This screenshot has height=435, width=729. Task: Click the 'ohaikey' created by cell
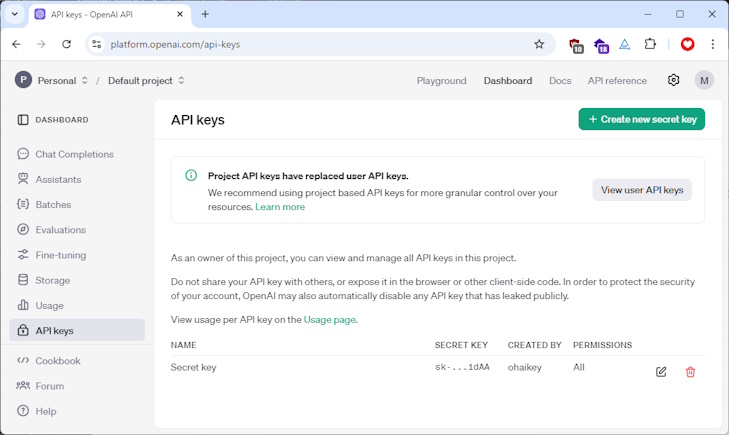point(524,368)
